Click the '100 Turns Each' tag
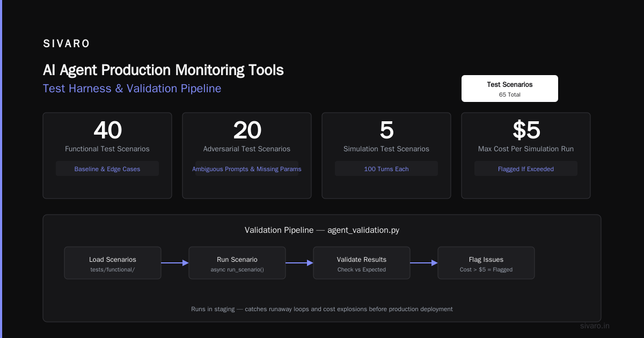644x338 pixels. click(386, 169)
